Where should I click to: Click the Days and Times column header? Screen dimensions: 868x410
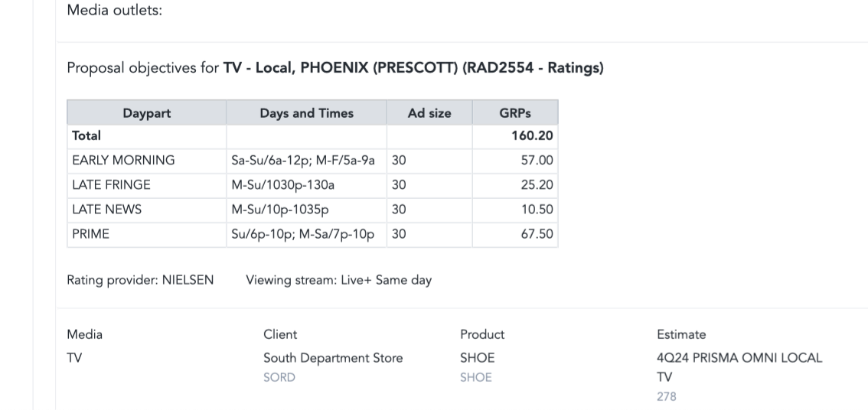pyautogui.click(x=306, y=113)
